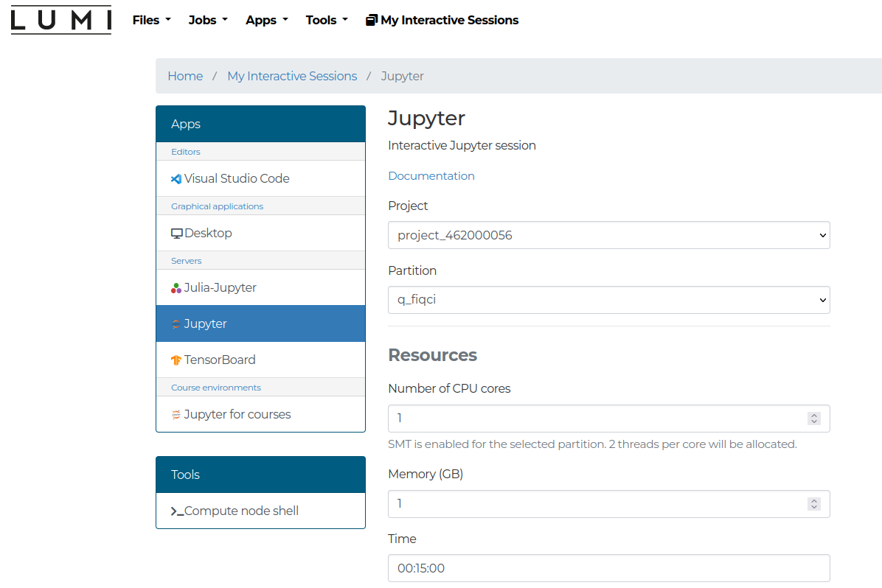The image size is (882, 588).
Task: Expand the Partition dropdown
Action: 608,300
